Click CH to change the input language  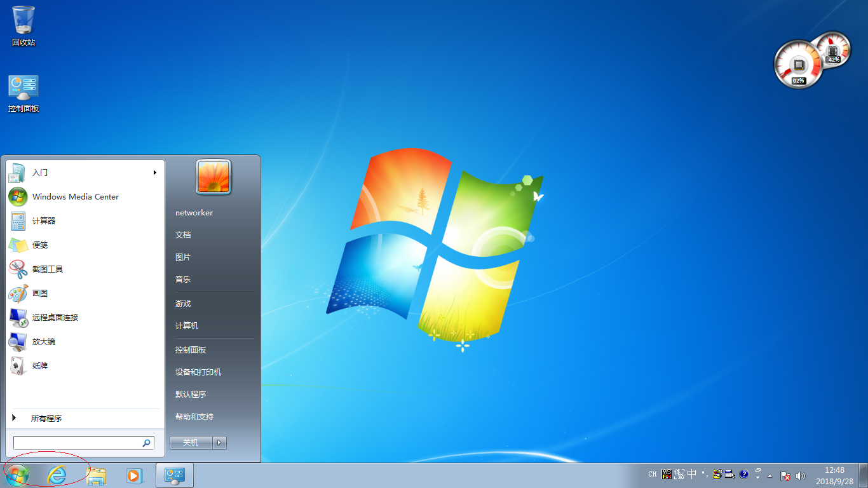[x=652, y=474]
